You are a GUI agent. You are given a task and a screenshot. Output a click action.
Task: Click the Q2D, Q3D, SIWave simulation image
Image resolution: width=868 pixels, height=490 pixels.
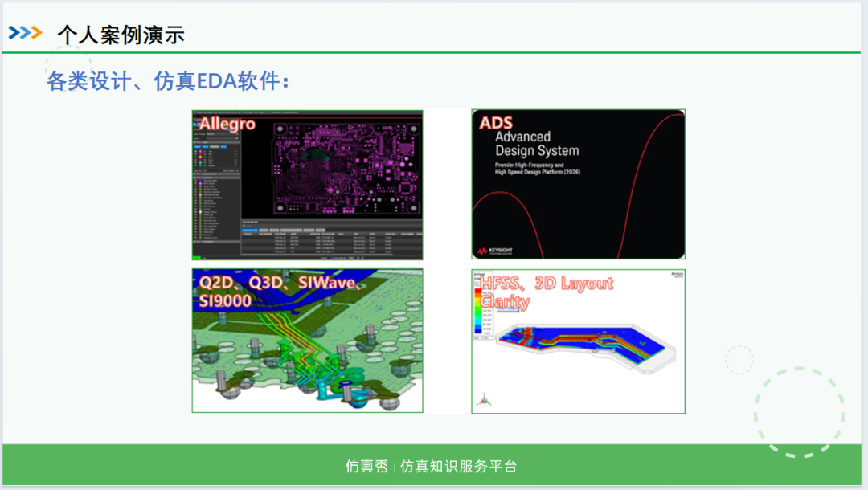pyautogui.click(x=307, y=341)
